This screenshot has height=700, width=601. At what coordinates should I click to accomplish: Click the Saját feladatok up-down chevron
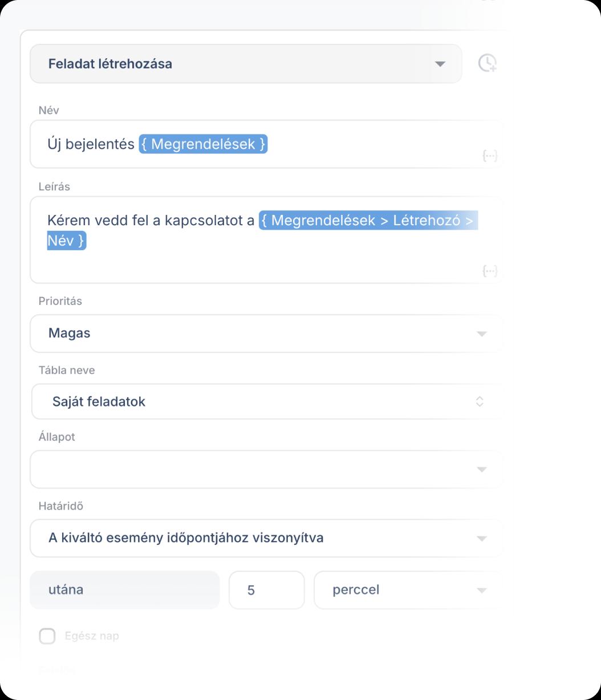(480, 402)
